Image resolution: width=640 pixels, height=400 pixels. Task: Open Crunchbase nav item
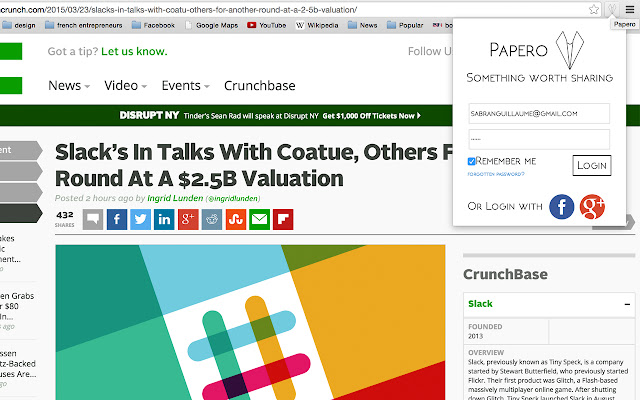pyautogui.click(x=260, y=86)
